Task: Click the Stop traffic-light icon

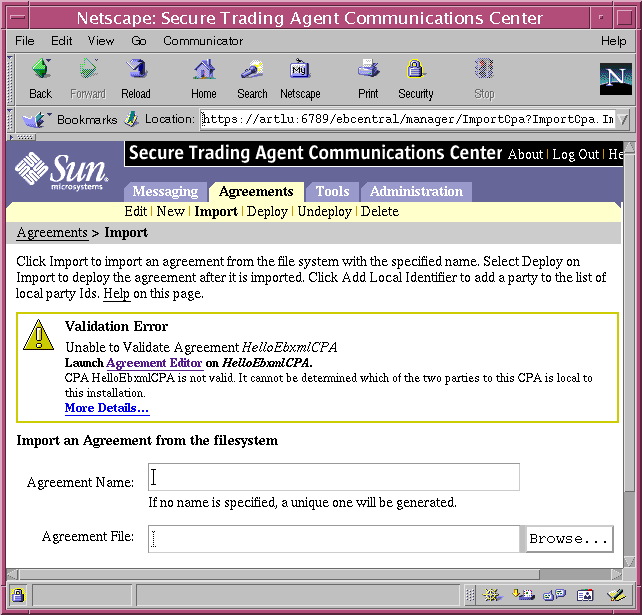Action: pos(484,69)
